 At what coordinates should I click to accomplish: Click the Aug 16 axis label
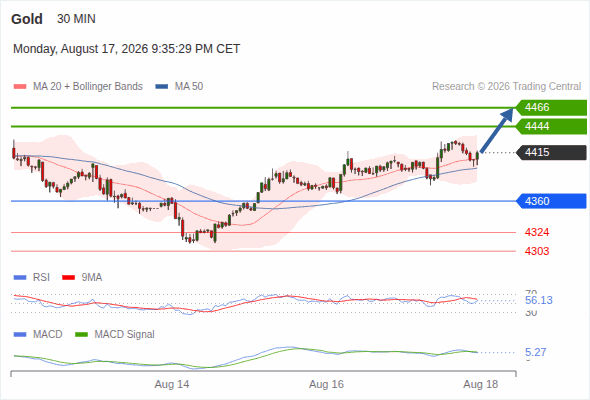326,384
